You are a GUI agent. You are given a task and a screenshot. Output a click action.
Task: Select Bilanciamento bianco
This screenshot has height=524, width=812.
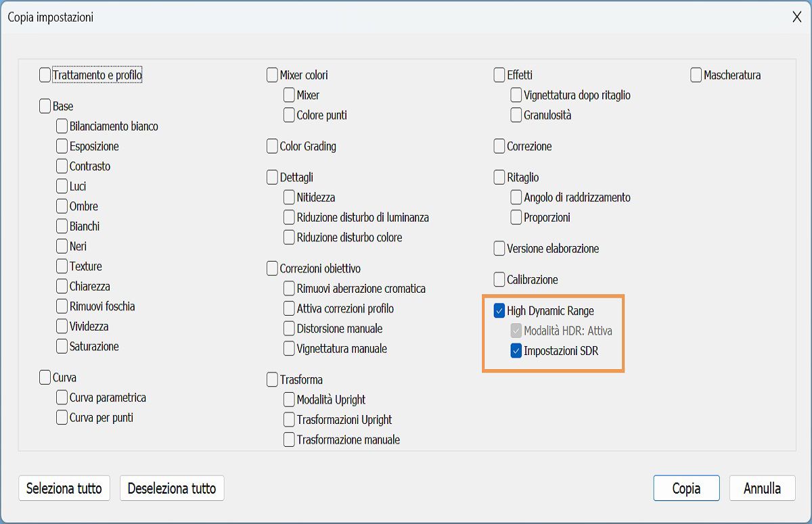point(61,126)
